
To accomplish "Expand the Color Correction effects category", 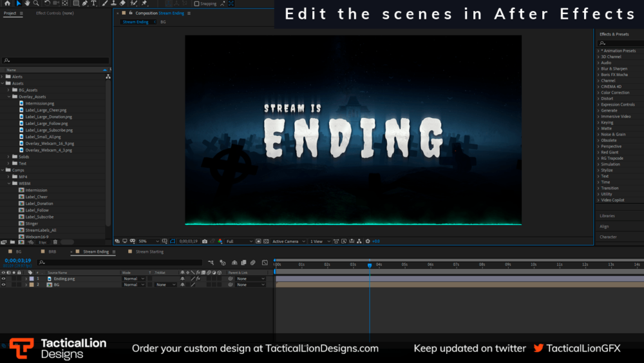I will pyautogui.click(x=598, y=92).
